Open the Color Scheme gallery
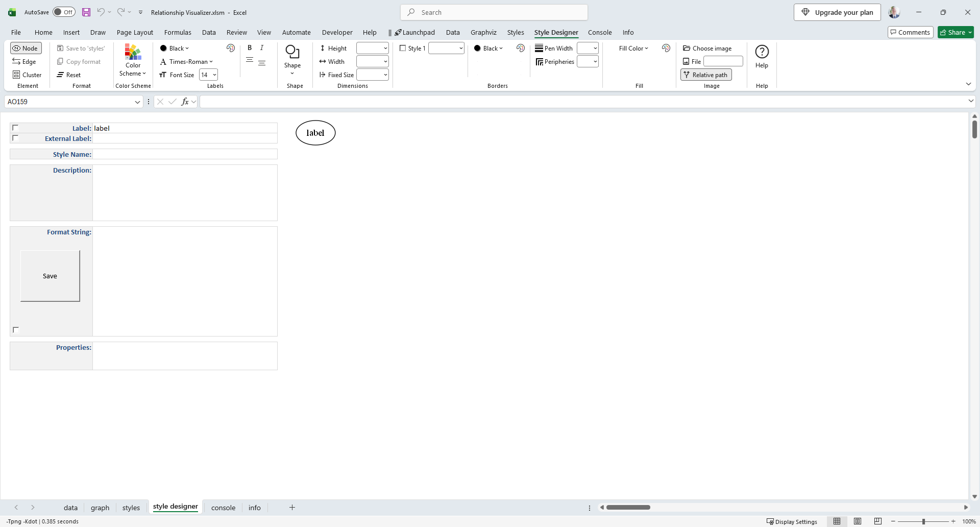This screenshot has width=980, height=527. pyautogui.click(x=133, y=61)
